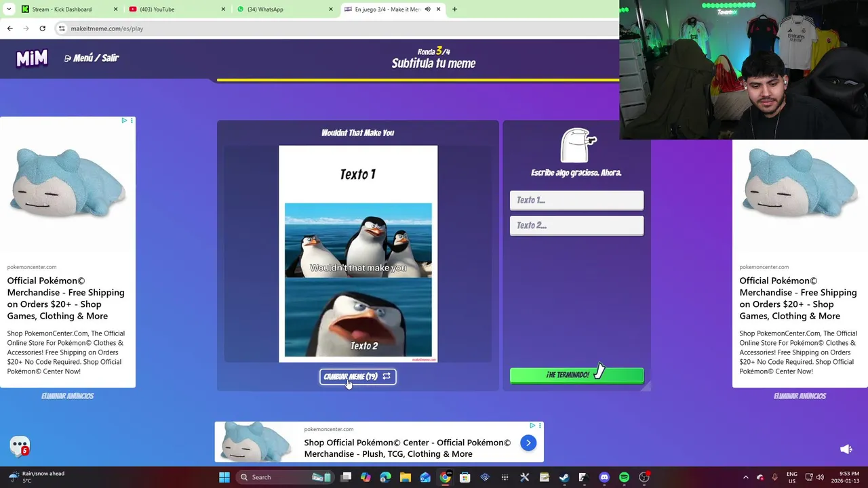Close the WhatsApp tab

(331, 9)
